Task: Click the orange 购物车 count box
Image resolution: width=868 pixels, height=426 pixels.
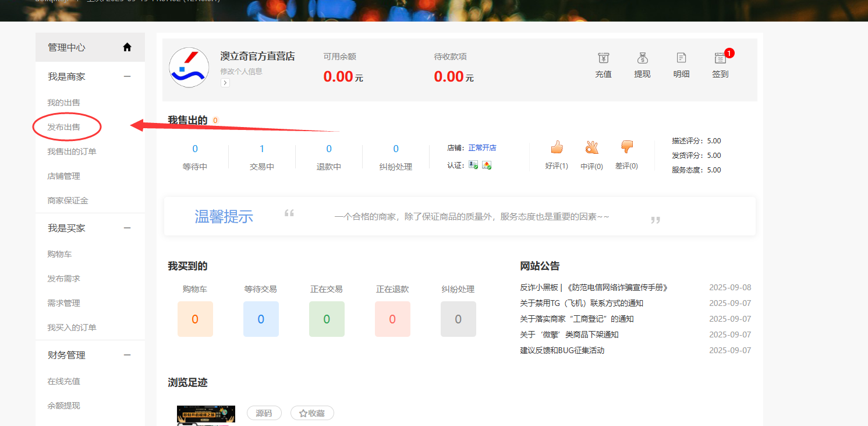Action: click(195, 319)
